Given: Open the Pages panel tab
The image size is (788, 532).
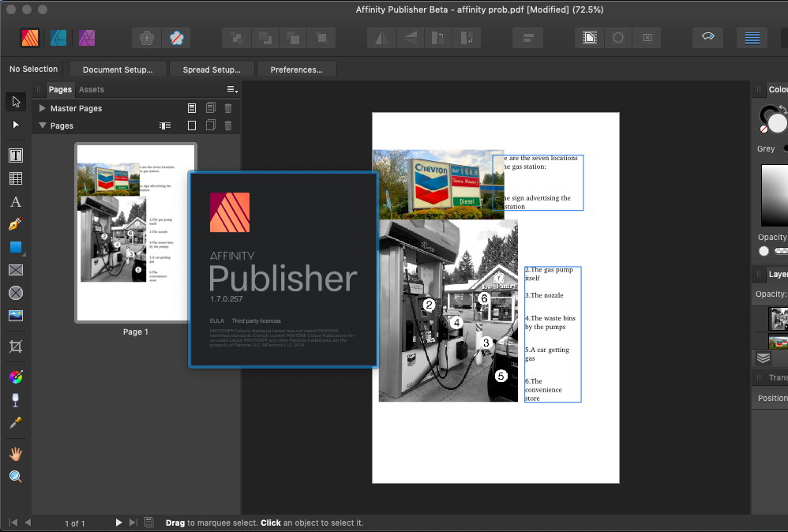Looking at the screenshot, I should [60, 89].
